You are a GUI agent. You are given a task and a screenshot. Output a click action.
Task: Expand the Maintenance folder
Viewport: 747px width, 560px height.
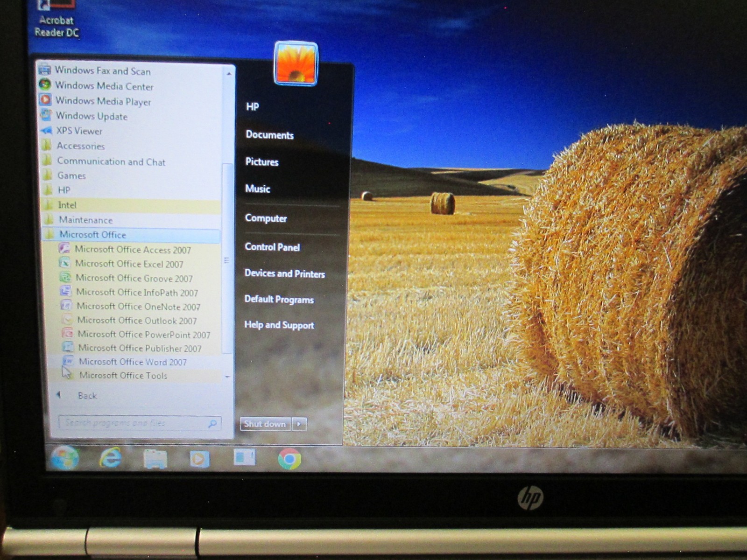click(x=78, y=219)
